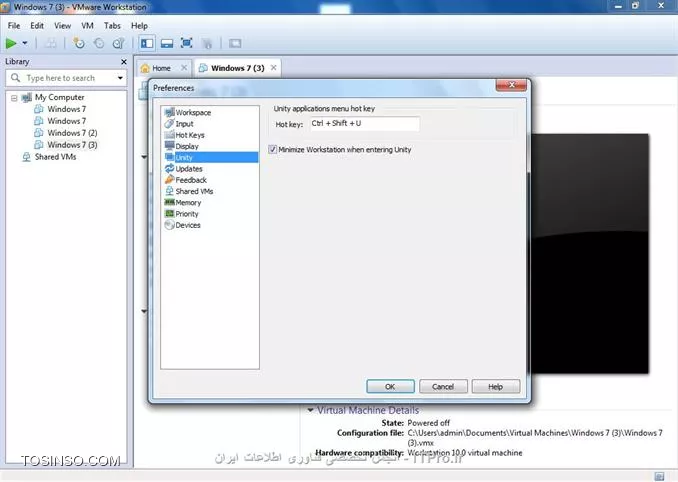This screenshot has width=678, height=482.
Task: Click the Revert to Snapshot toolbar icon
Action: pyautogui.click(x=99, y=43)
